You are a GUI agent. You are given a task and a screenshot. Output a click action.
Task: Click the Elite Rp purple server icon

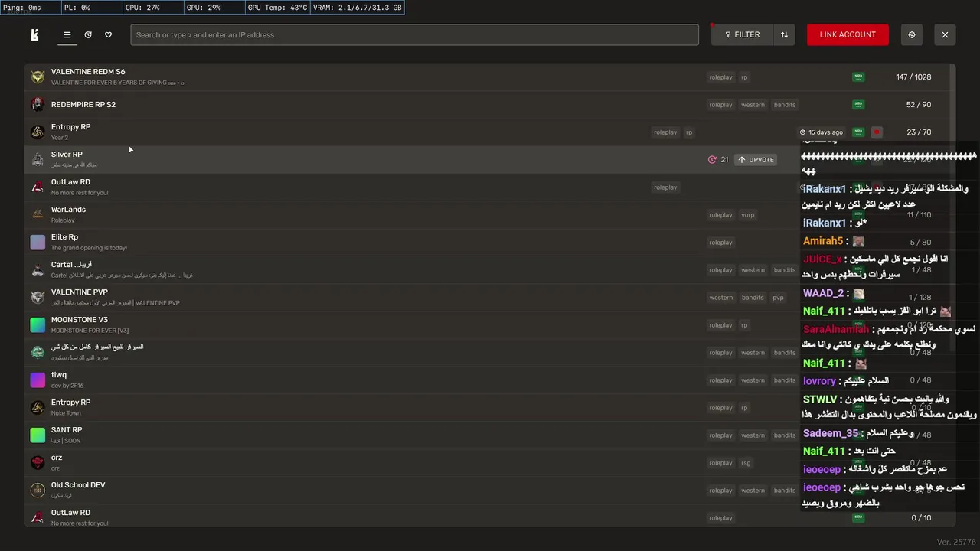pyautogui.click(x=38, y=242)
